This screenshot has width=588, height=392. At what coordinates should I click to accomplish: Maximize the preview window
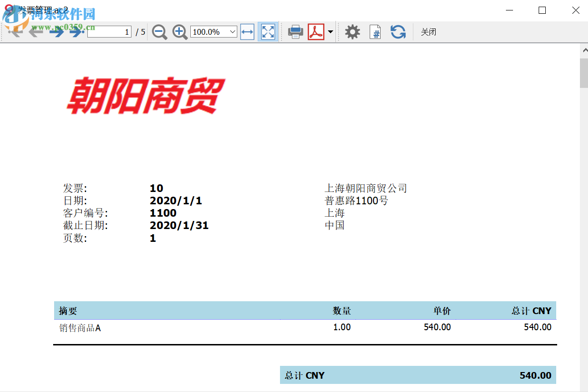pos(542,10)
